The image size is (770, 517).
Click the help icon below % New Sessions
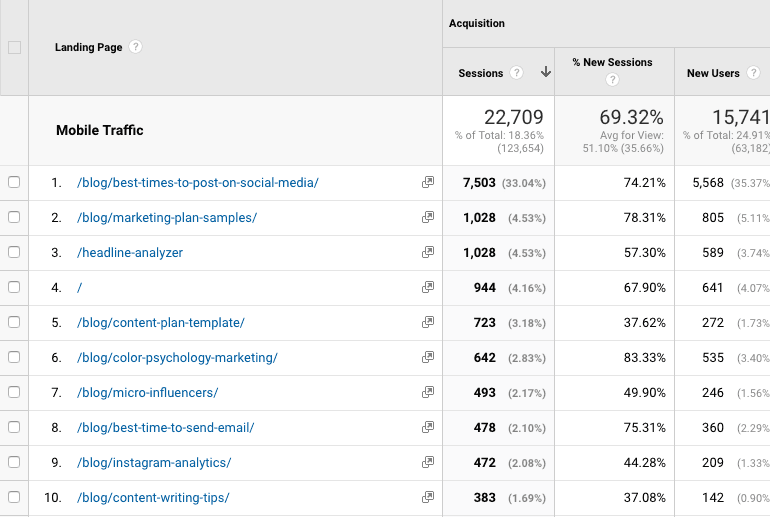(612, 80)
